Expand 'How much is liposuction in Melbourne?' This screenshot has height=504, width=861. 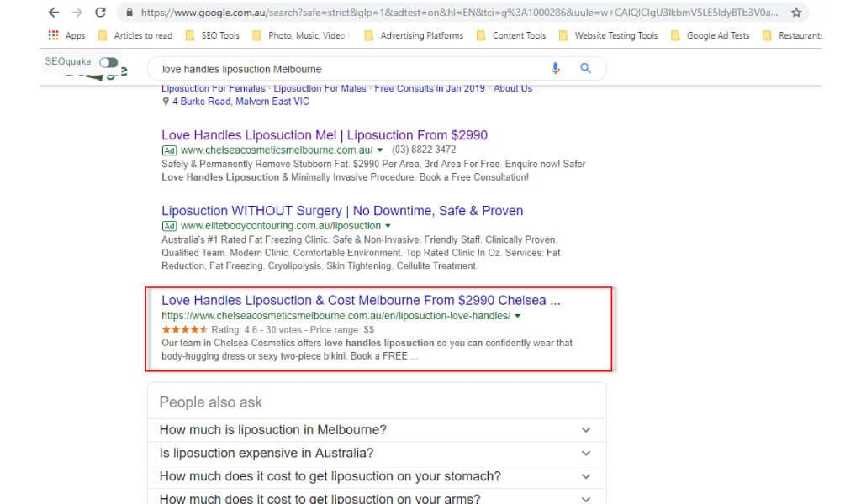pos(377,430)
